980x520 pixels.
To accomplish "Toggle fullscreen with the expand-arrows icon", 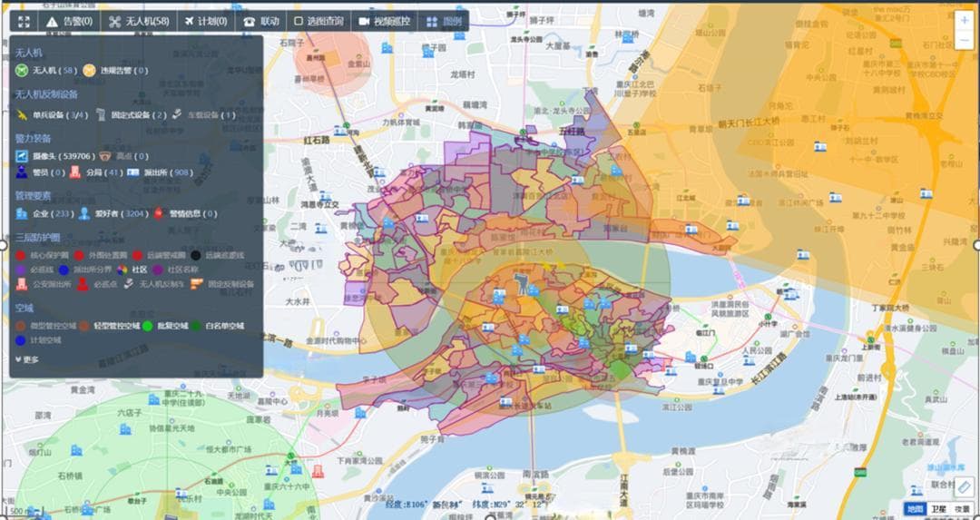I will [x=24, y=21].
